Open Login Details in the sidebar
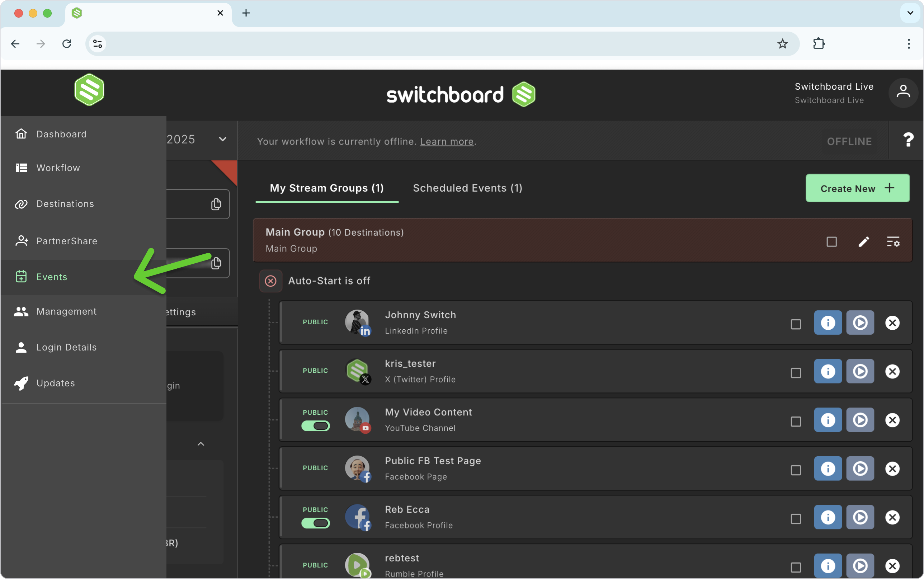This screenshot has height=579, width=924. [84, 347]
